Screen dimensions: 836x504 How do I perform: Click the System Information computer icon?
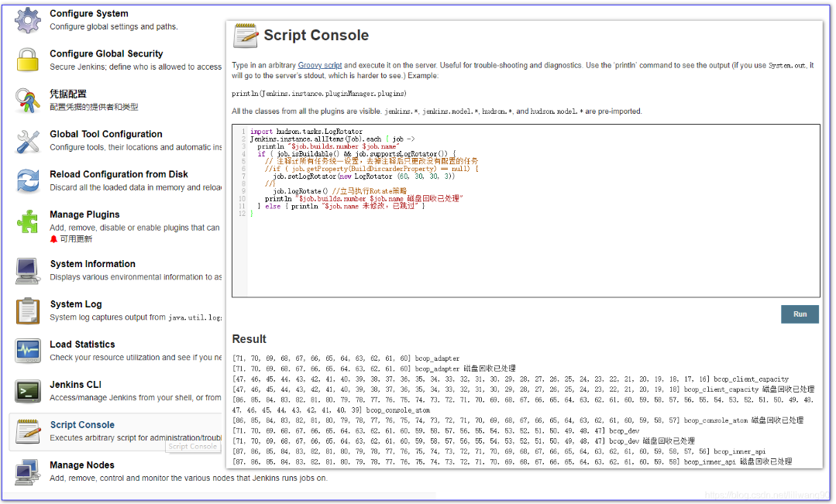tap(28, 270)
